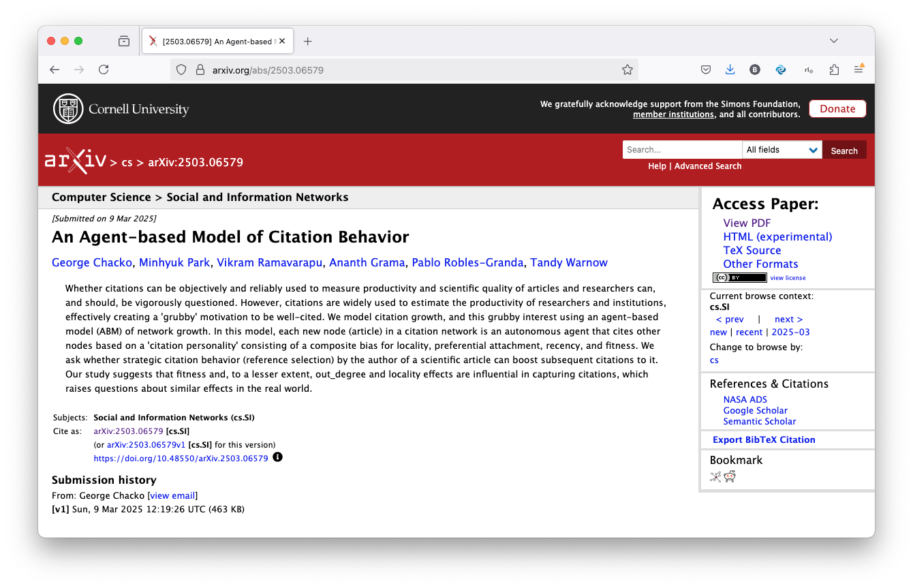Screen dimensions: 913x588
Task: Open the HTML (experimental) version
Action: (777, 236)
